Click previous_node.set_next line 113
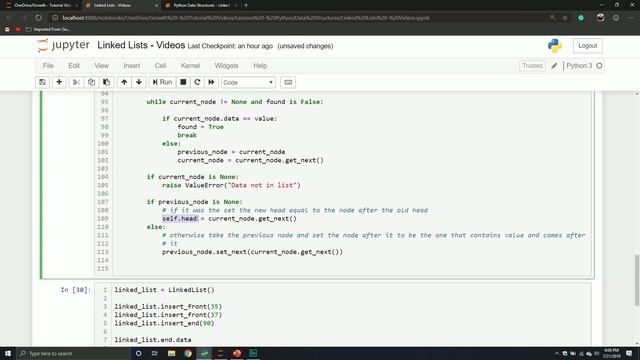The width and height of the screenshot is (640, 360). (252, 252)
